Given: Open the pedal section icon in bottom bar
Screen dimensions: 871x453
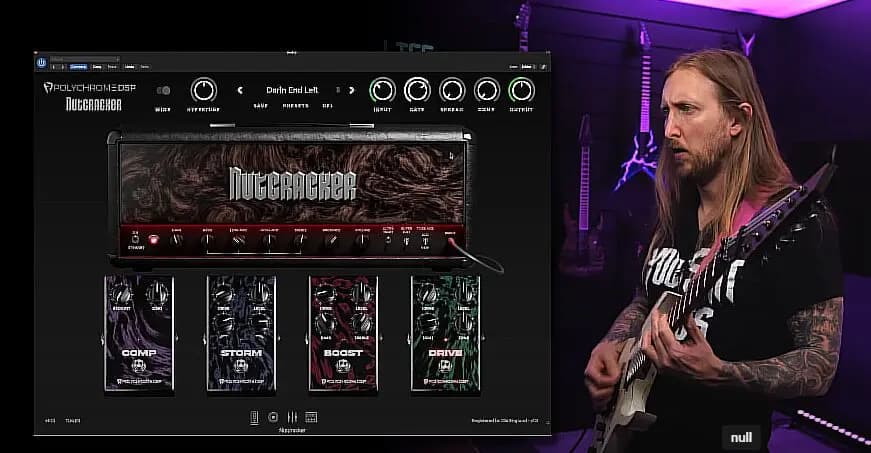Looking at the screenshot, I should click(x=254, y=417).
